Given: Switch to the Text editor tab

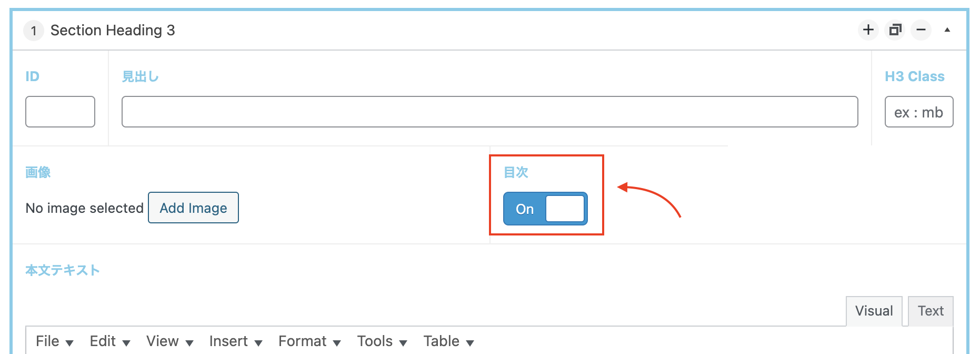Looking at the screenshot, I should [x=931, y=311].
